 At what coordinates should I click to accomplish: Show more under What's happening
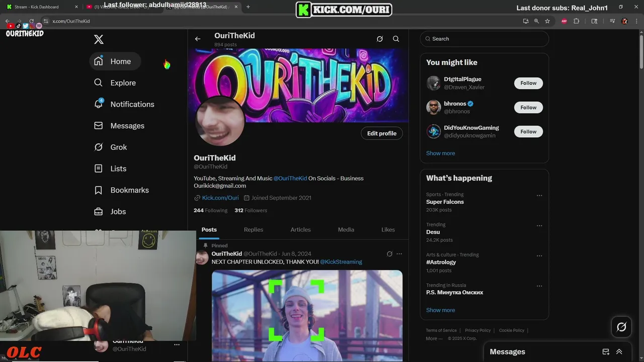coord(440,310)
